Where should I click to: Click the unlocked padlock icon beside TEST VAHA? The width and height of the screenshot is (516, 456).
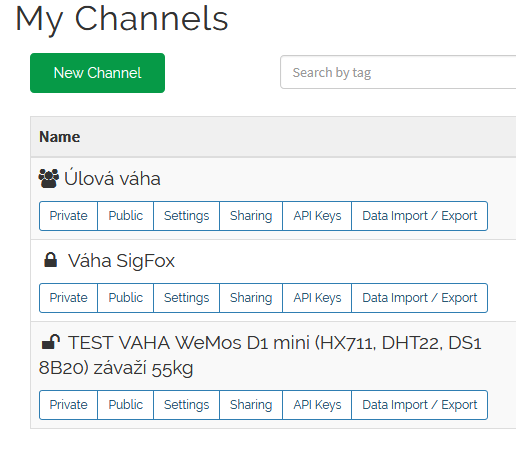pos(51,342)
